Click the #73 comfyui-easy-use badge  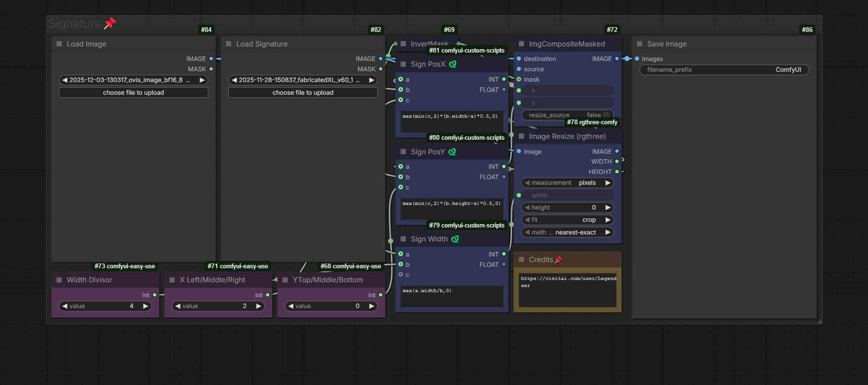(125, 266)
